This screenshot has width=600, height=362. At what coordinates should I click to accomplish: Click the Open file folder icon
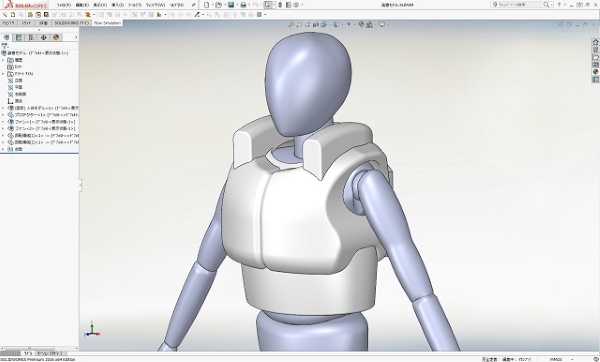tap(218, 5)
